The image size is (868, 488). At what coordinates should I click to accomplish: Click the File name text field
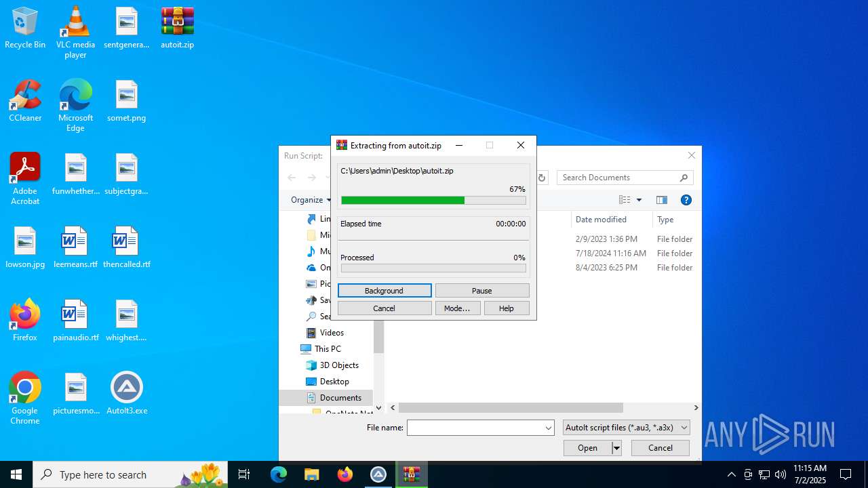tap(475, 428)
